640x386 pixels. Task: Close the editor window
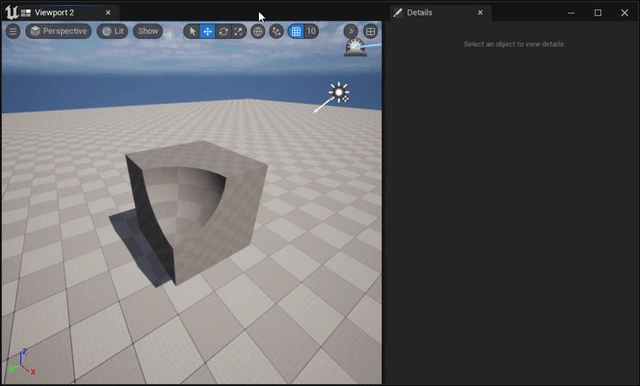[x=624, y=13]
